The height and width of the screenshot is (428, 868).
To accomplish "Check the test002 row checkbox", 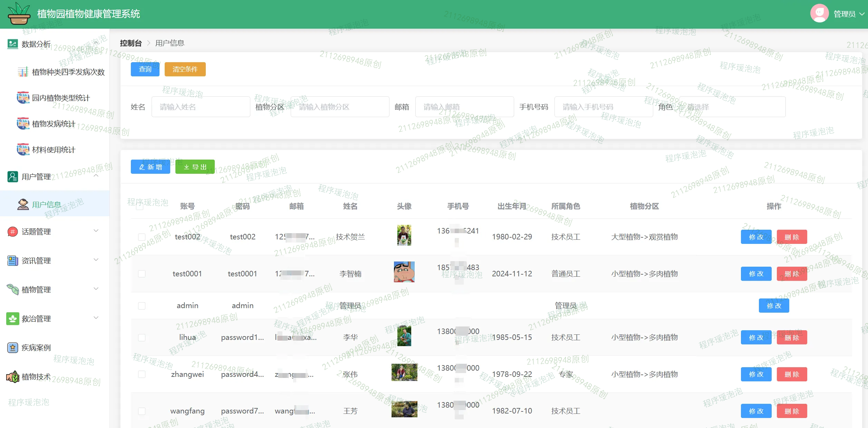I will click(x=142, y=237).
